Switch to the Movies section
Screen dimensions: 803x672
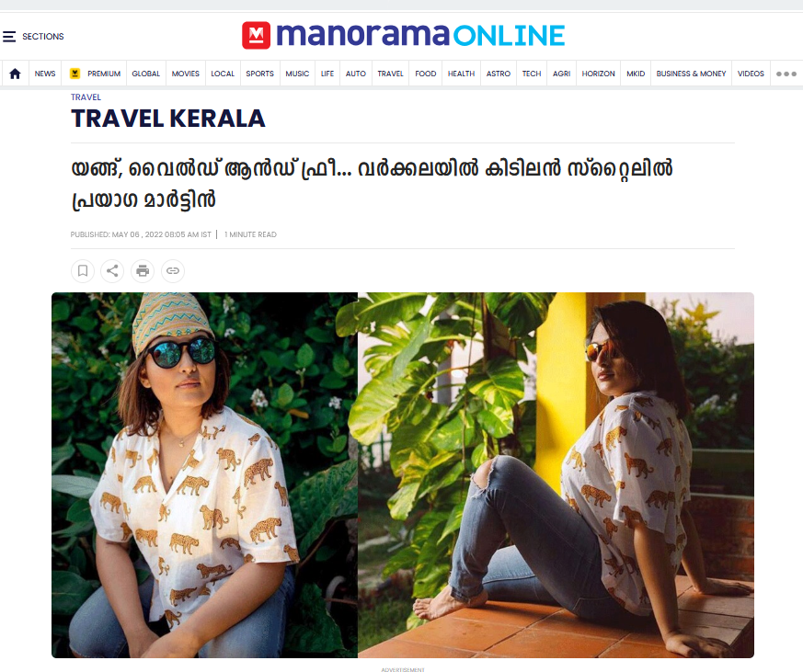186,74
